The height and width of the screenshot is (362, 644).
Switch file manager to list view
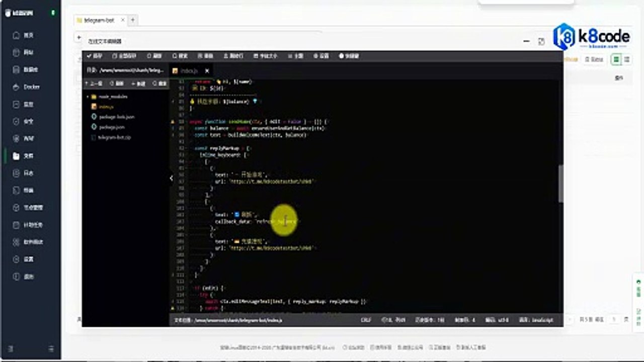627,59
